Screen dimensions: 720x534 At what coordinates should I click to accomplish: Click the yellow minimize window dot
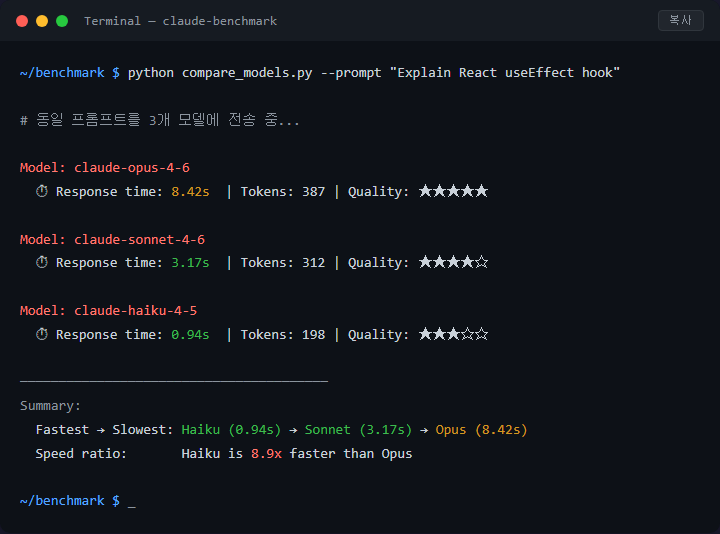pos(42,21)
